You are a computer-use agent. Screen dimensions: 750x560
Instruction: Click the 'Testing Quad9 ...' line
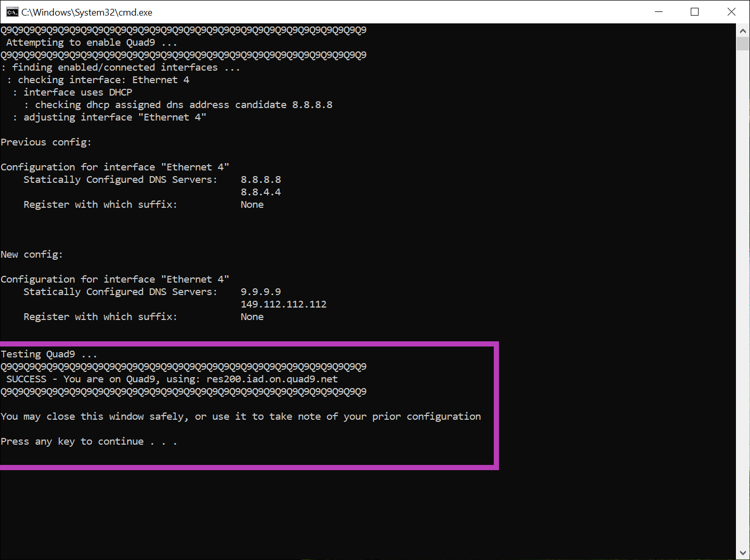49,354
